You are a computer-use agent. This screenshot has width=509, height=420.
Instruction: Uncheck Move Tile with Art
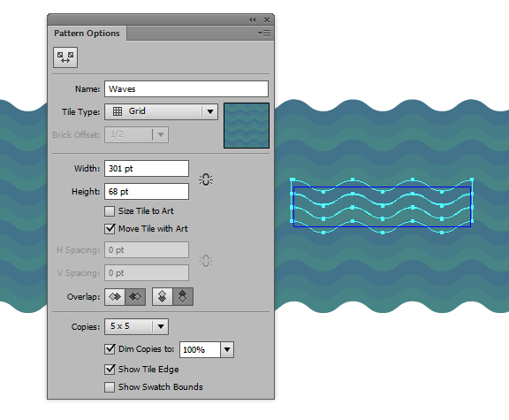110,229
